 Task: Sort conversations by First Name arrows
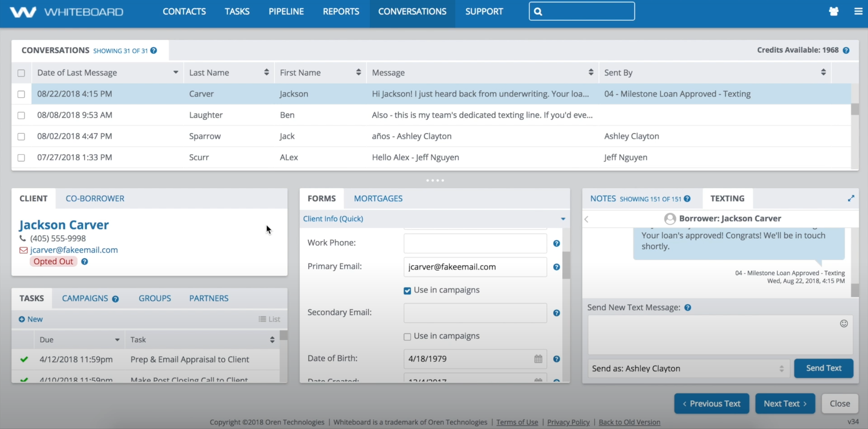pos(358,72)
